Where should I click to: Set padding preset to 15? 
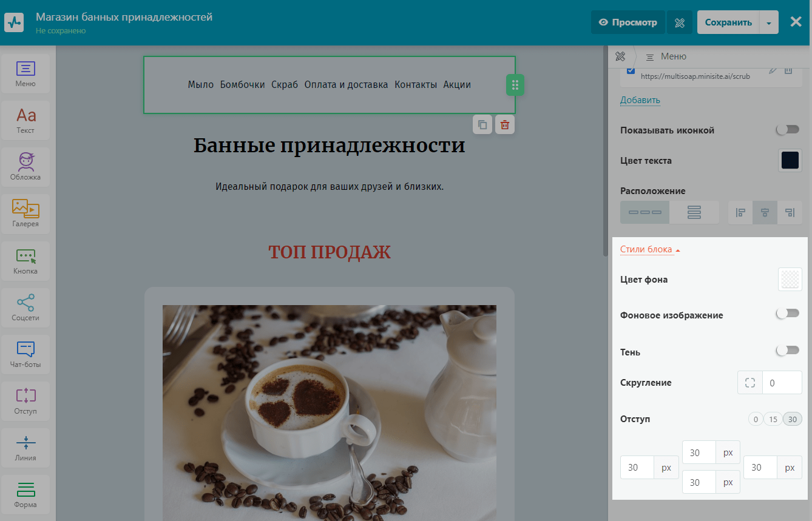773,419
